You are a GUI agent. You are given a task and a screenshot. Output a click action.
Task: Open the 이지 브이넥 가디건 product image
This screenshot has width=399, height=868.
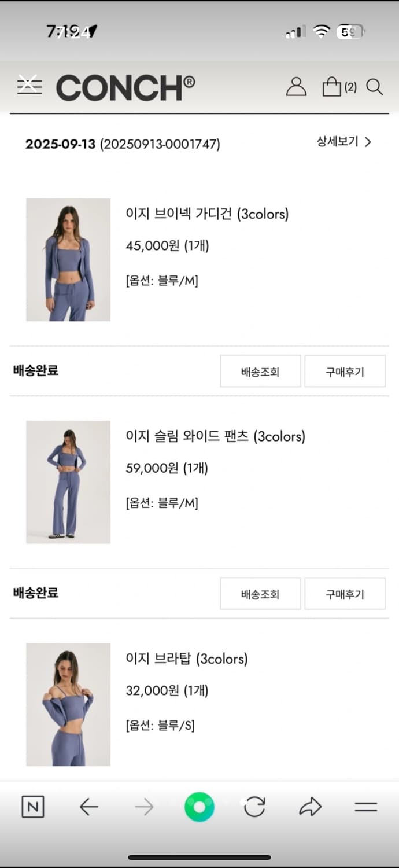click(x=68, y=260)
